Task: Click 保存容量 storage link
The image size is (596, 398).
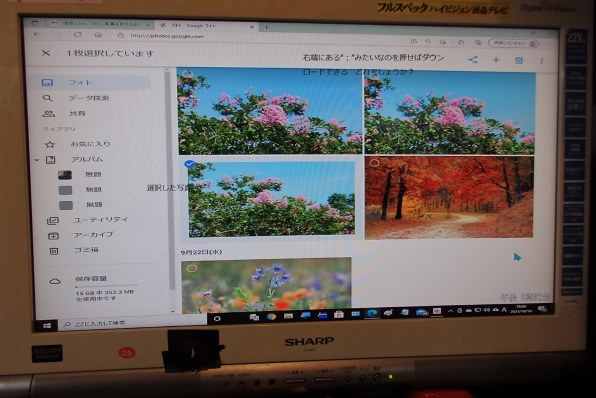Action: click(91, 279)
